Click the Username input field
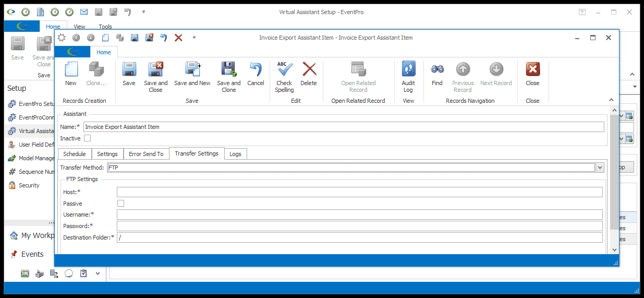Screen dimensions: 644x298 (360, 214)
